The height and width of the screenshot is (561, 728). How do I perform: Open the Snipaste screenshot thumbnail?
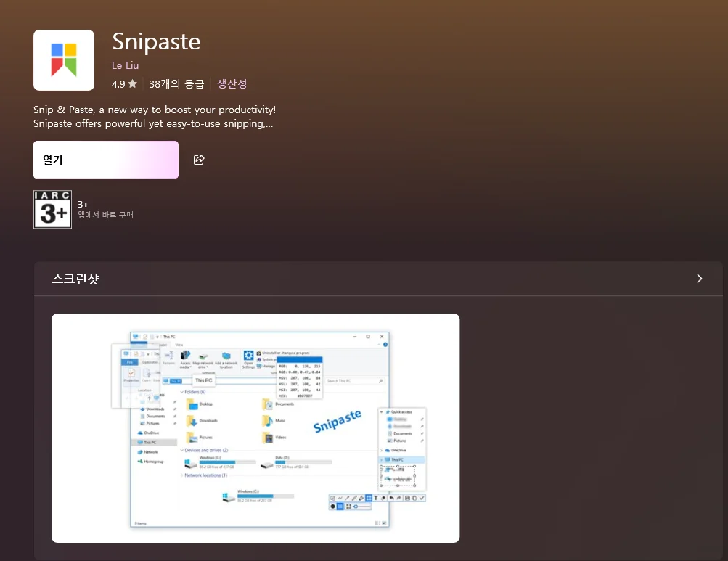[x=255, y=428]
